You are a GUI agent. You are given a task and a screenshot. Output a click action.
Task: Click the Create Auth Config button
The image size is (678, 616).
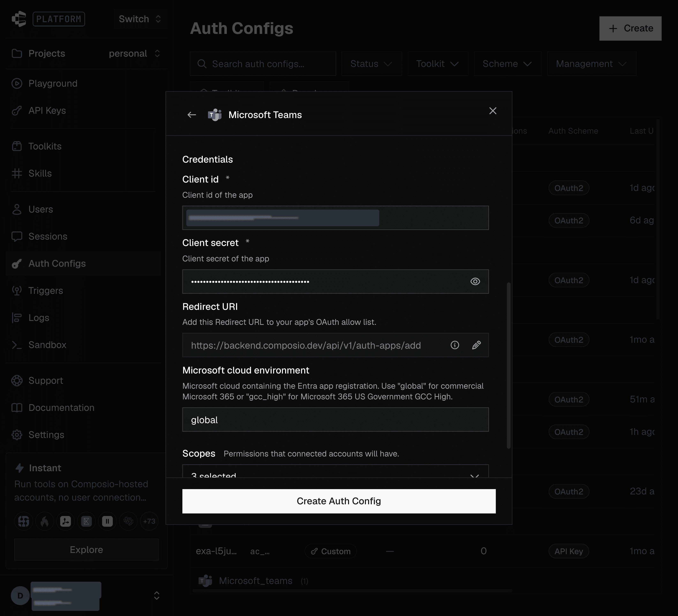339,501
